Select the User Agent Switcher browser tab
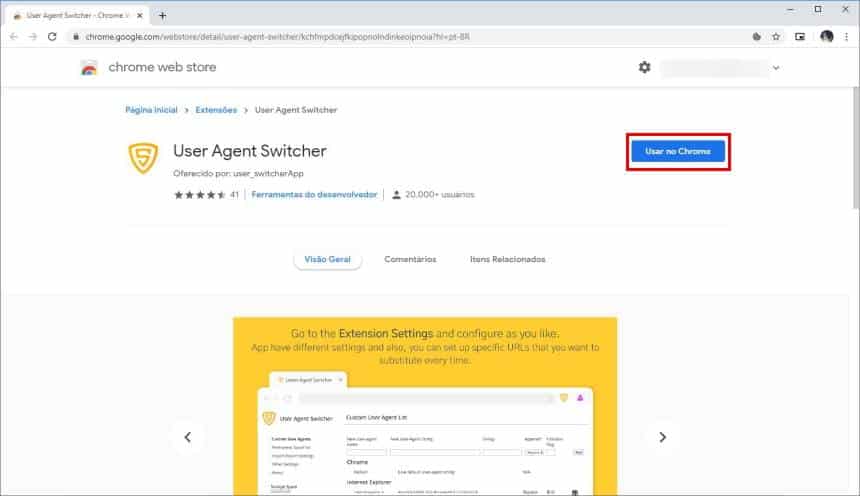Viewport: 860px width, 496px height. pyautogui.click(x=76, y=15)
